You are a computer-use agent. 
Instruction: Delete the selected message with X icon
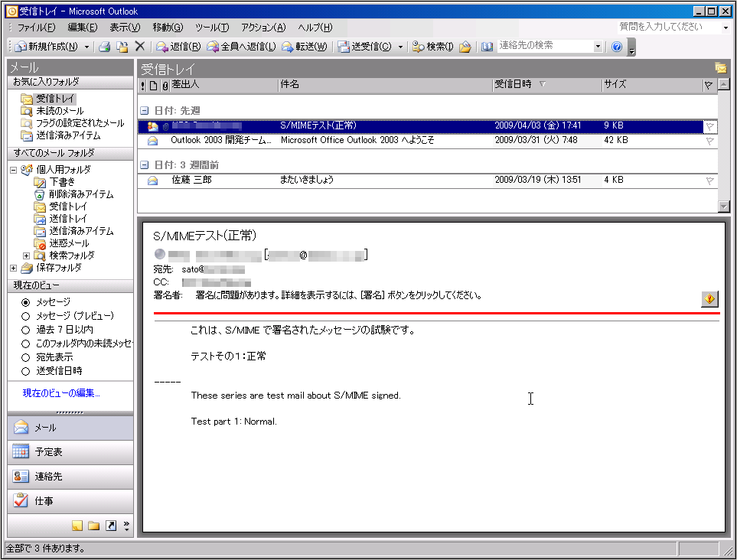coord(139,46)
